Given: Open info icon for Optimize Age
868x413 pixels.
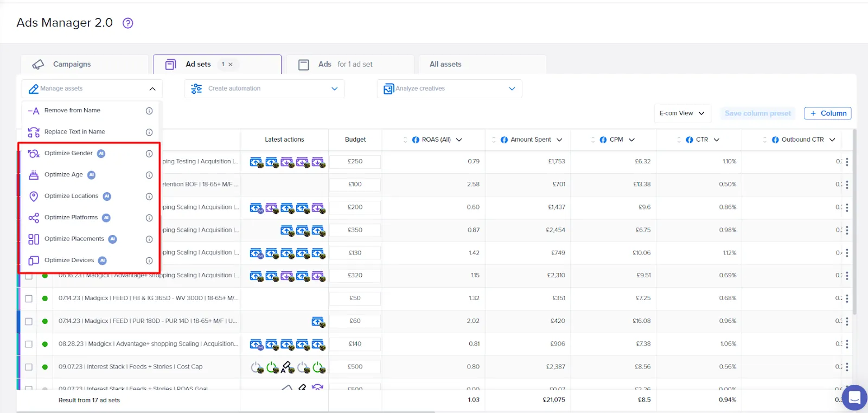Looking at the screenshot, I should 149,175.
